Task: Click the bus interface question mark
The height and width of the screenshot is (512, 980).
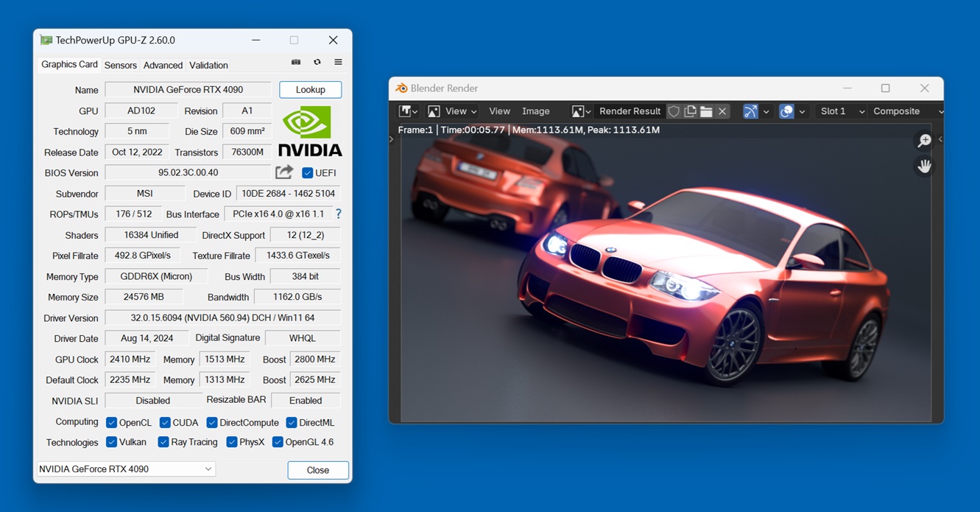Action: pos(339,214)
